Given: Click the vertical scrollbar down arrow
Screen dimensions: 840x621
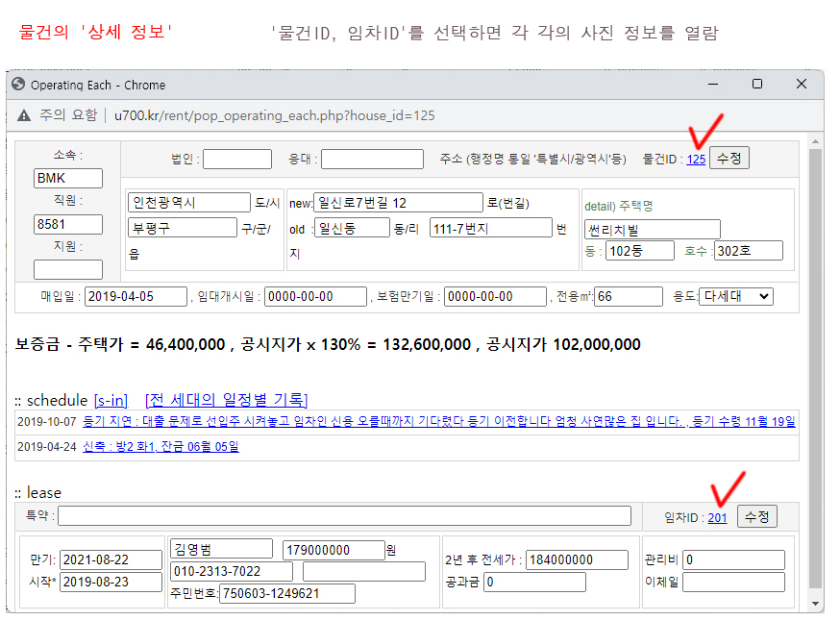Looking at the screenshot, I should coord(816,604).
